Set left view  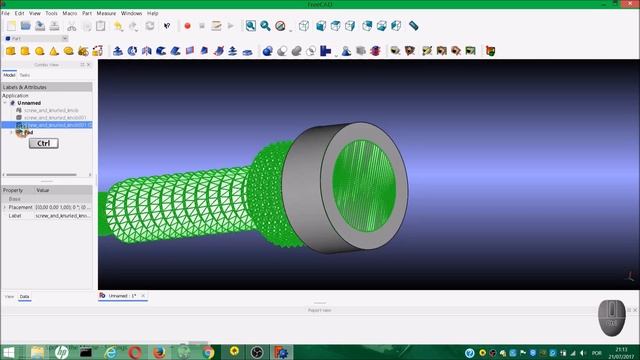pos(396,26)
